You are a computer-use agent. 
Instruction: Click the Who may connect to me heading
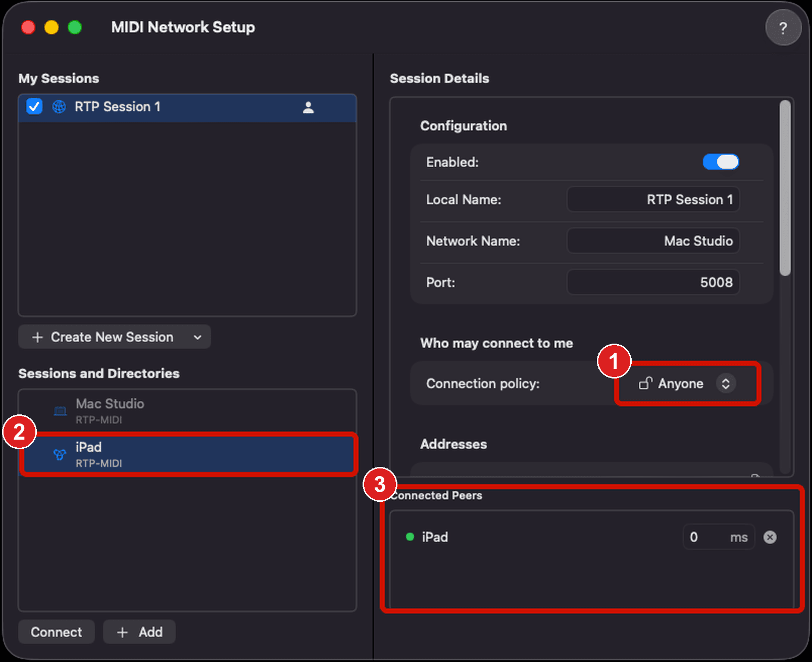click(x=496, y=343)
